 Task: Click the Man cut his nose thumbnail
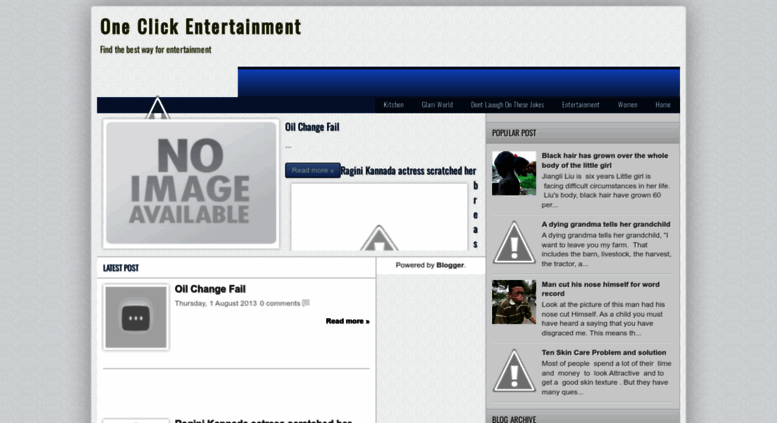tap(514, 302)
